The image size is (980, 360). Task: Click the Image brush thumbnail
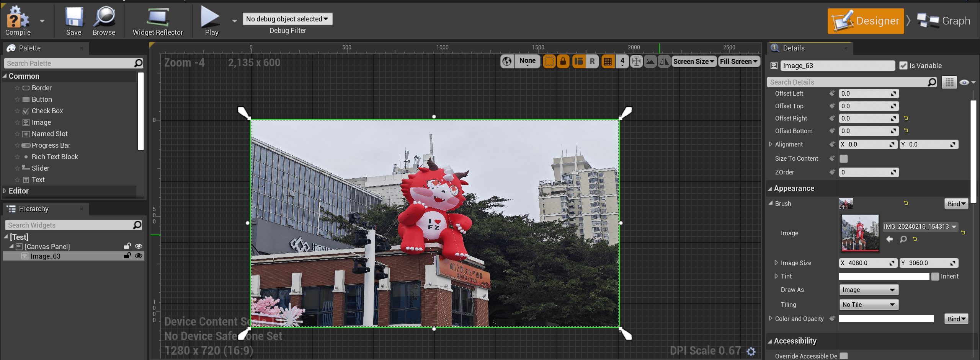(860, 233)
